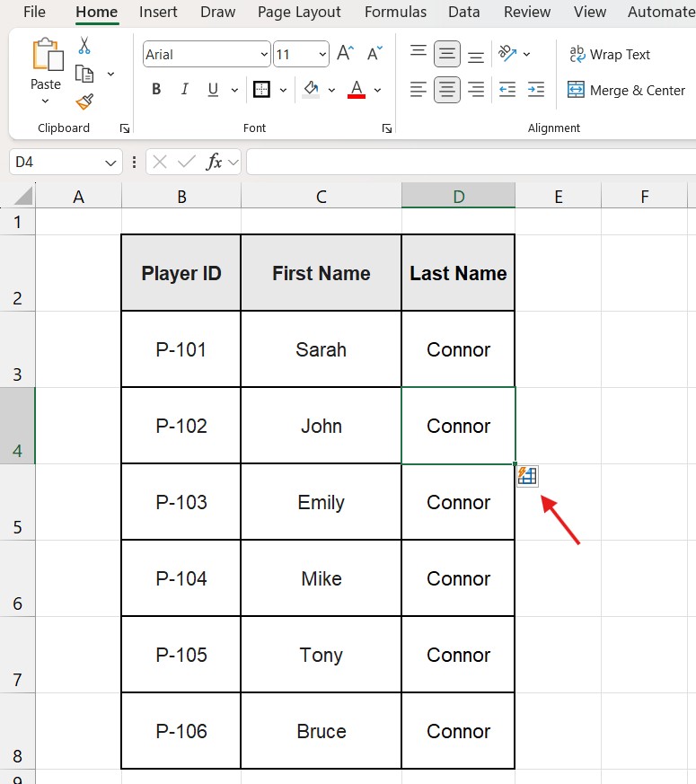Click the Decrease Indent icon

tap(507, 90)
